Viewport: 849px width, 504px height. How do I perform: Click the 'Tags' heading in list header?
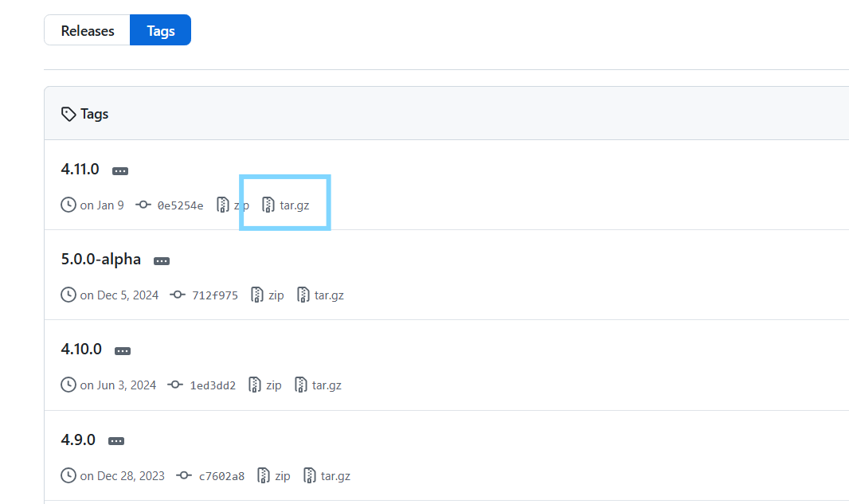[x=94, y=114]
